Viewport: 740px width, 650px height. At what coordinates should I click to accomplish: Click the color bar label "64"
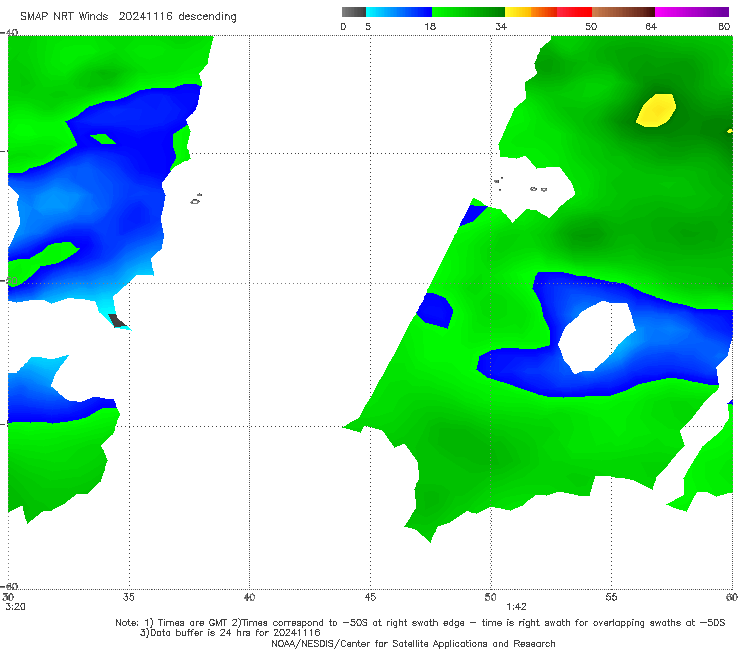point(651,26)
